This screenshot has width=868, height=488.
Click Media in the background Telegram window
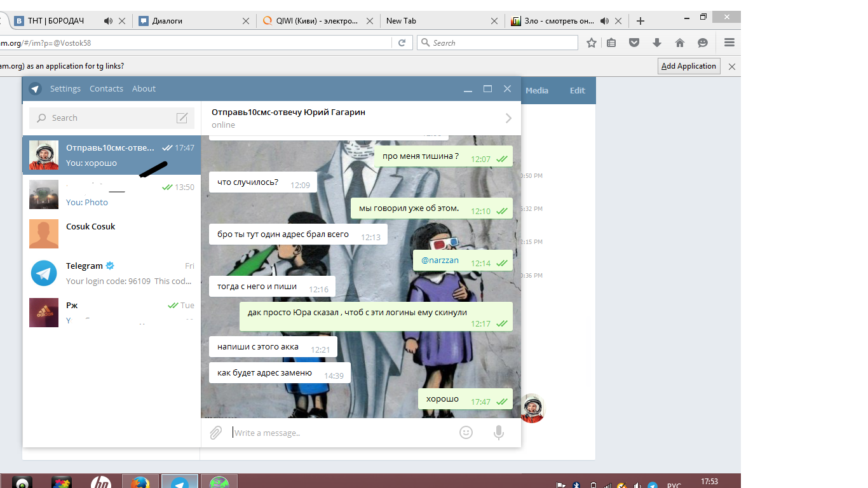(537, 90)
